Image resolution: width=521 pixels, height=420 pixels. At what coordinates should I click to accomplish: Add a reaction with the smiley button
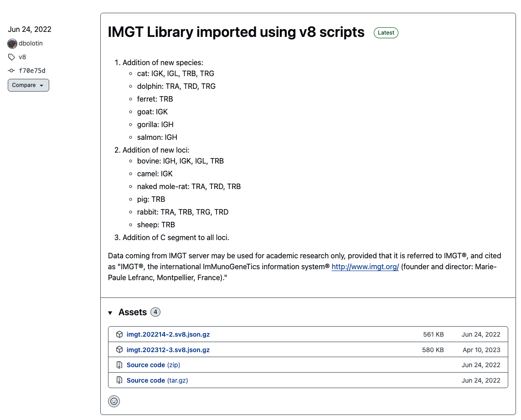(x=114, y=401)
